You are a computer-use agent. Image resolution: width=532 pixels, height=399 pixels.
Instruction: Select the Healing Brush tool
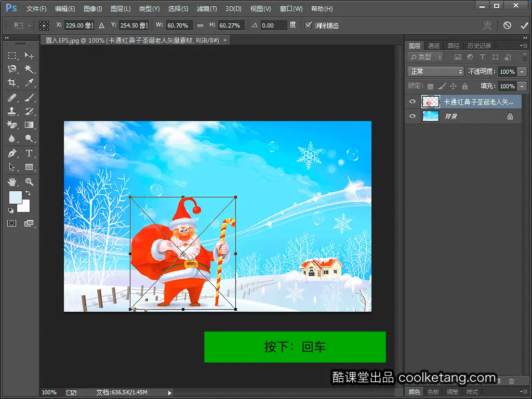[x=12, y=98]
